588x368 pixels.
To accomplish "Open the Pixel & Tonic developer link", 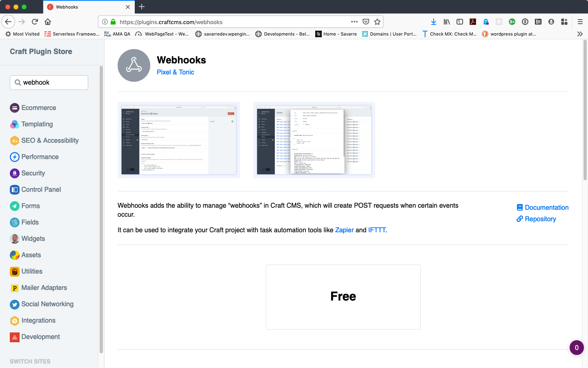I will click(176, 72).
